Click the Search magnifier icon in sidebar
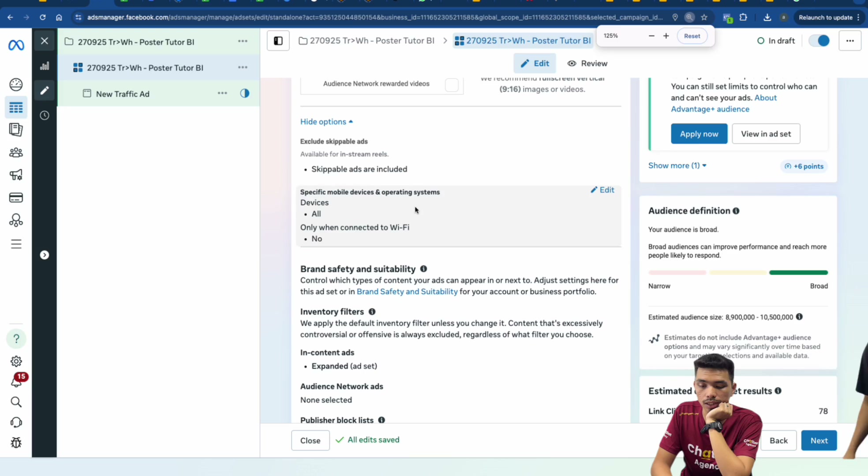Image resolution: width=868 pixels, height=476 pixels. tap(16, 402)
